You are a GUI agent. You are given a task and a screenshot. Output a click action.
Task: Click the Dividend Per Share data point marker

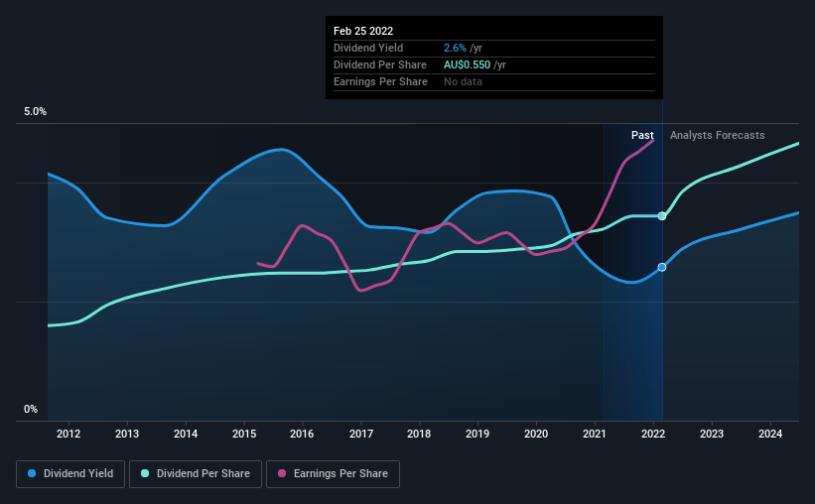[x=662, y=216]
